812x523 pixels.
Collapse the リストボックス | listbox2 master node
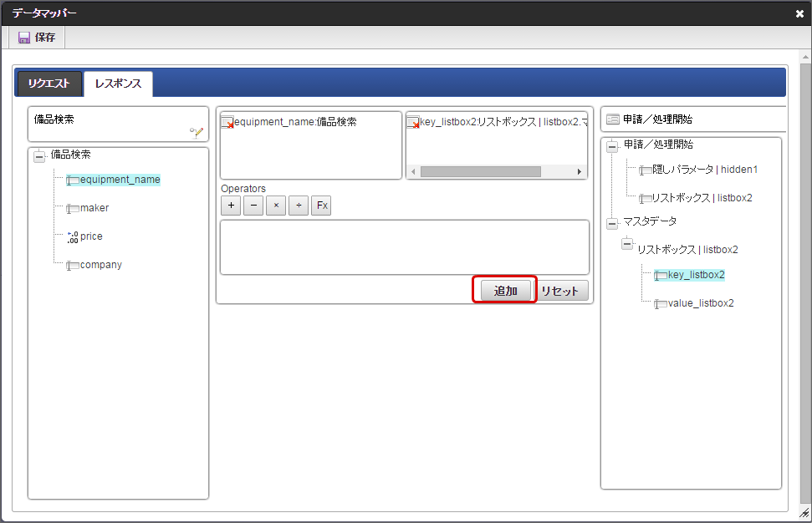(x=627, y=243)
